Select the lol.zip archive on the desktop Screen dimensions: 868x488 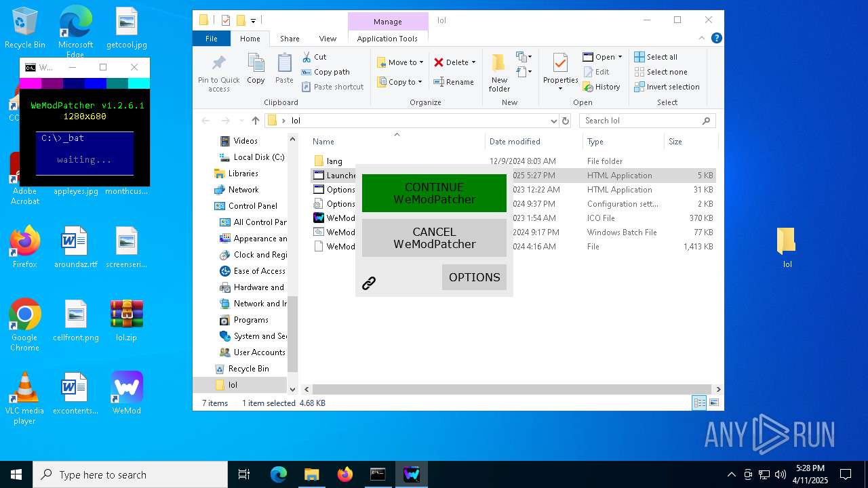(x=127, y=320)
